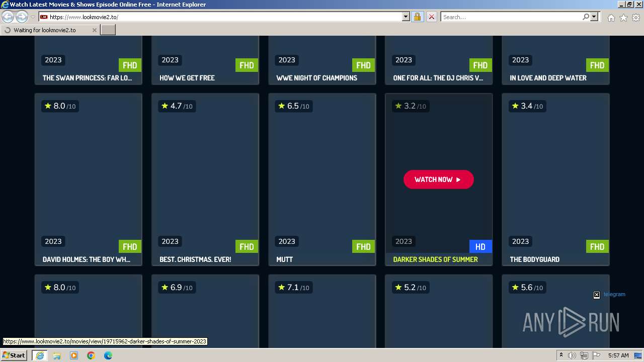Click the search magnifier icon

click(586, 17)
